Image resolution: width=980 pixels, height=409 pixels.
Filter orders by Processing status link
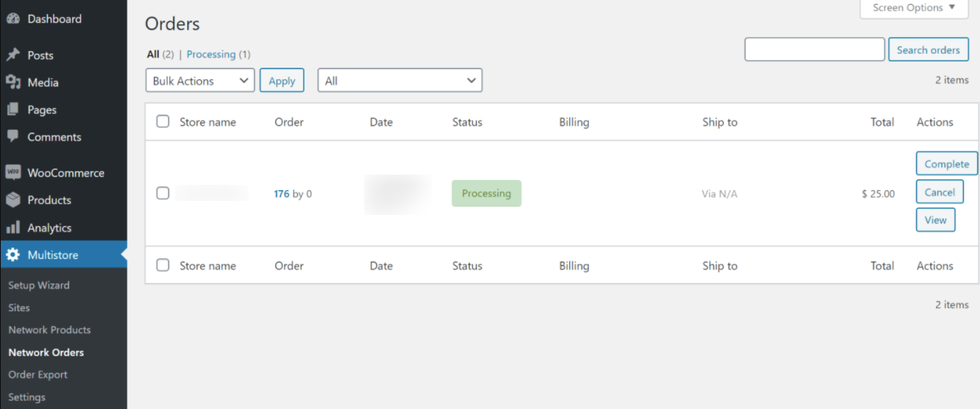[x=210, y=54]
